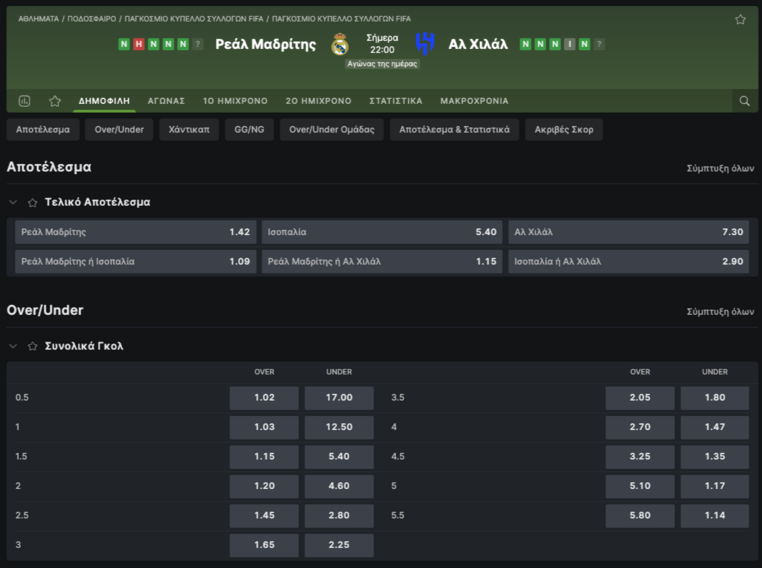Open the search magnifier in the tab bar
Viewport: 762px width, 568px height.
[x=745, y=101]
